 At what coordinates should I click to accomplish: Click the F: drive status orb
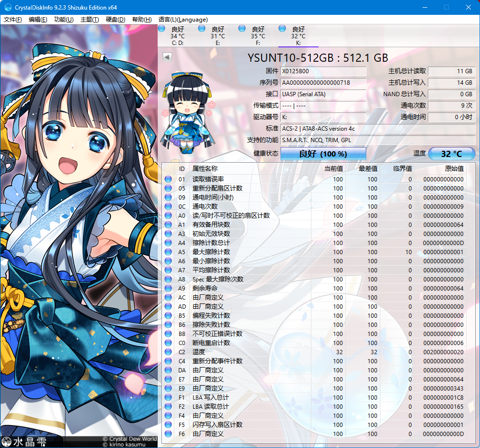[x=242, y=29]
